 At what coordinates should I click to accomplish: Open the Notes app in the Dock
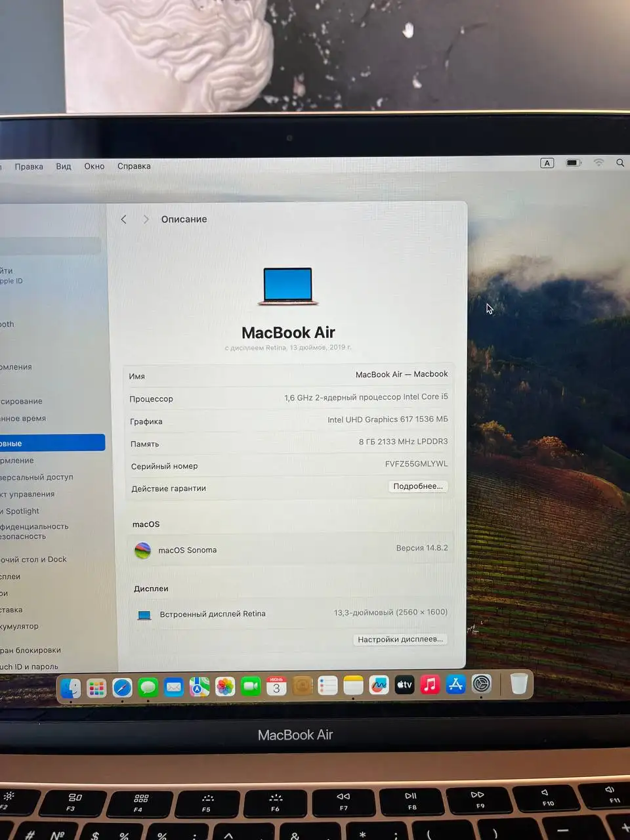[353, 686]
